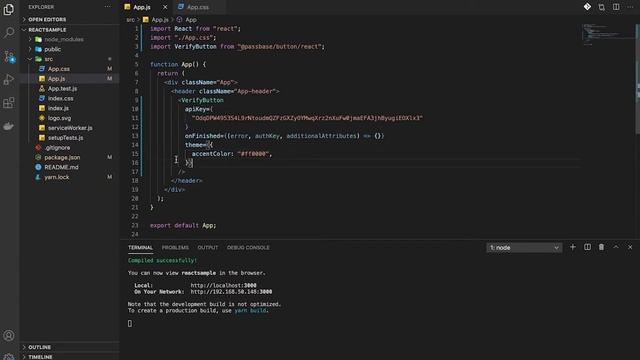Open README.md in the file tree

(69, 167)
